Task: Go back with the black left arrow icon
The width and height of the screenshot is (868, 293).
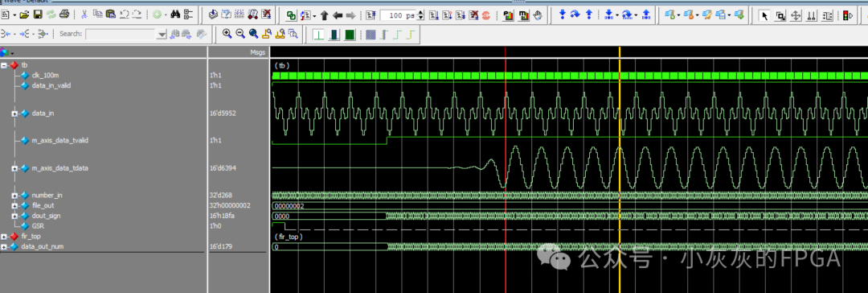Action: pyautogui.click(x=337, y=15)
